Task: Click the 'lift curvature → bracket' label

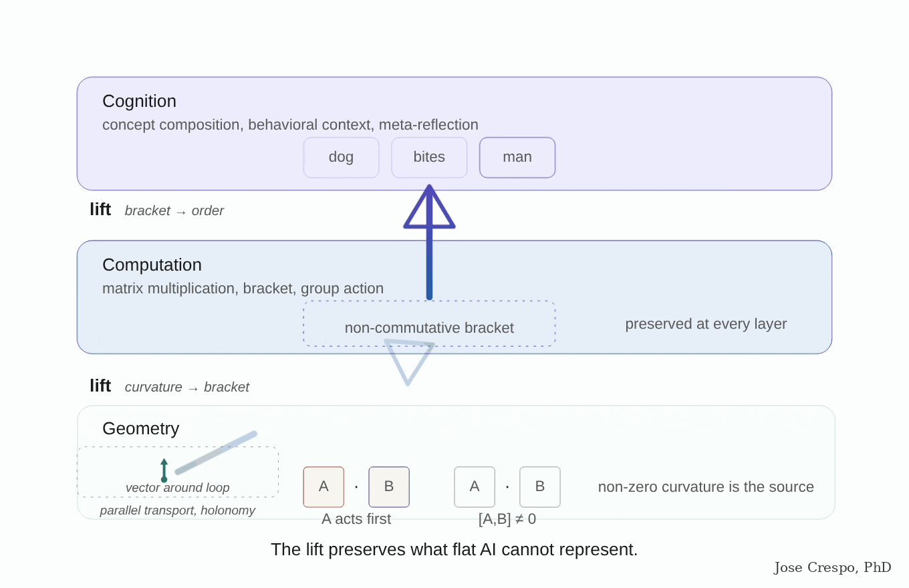Action: click(x=170, y=386)
